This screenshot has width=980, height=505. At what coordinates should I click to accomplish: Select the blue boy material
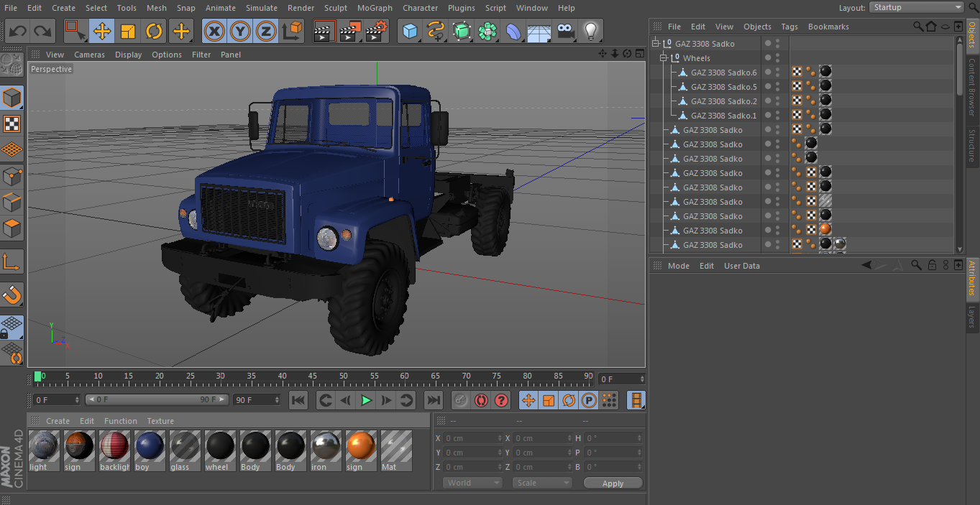click(150, 451)
